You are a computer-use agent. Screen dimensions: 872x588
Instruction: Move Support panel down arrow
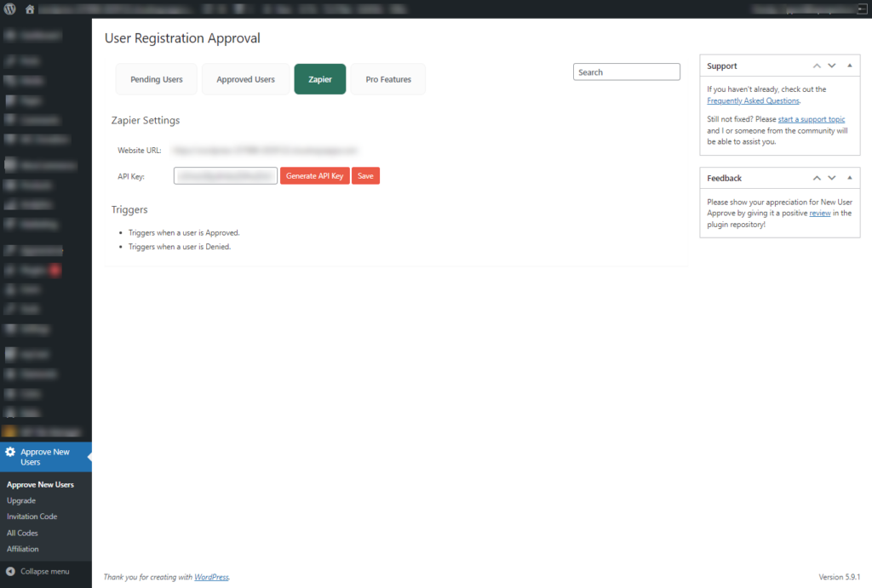point(832,66)
